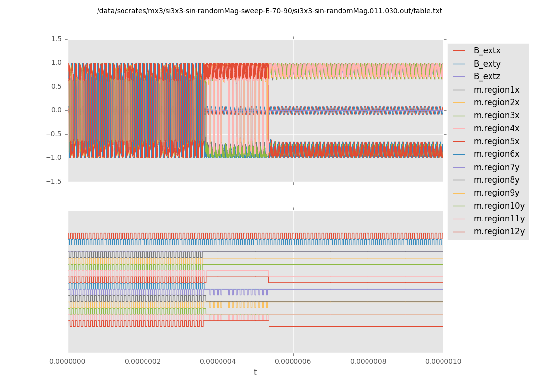Select the B_extz legend entry
The image size is (539, 392).
487,76
